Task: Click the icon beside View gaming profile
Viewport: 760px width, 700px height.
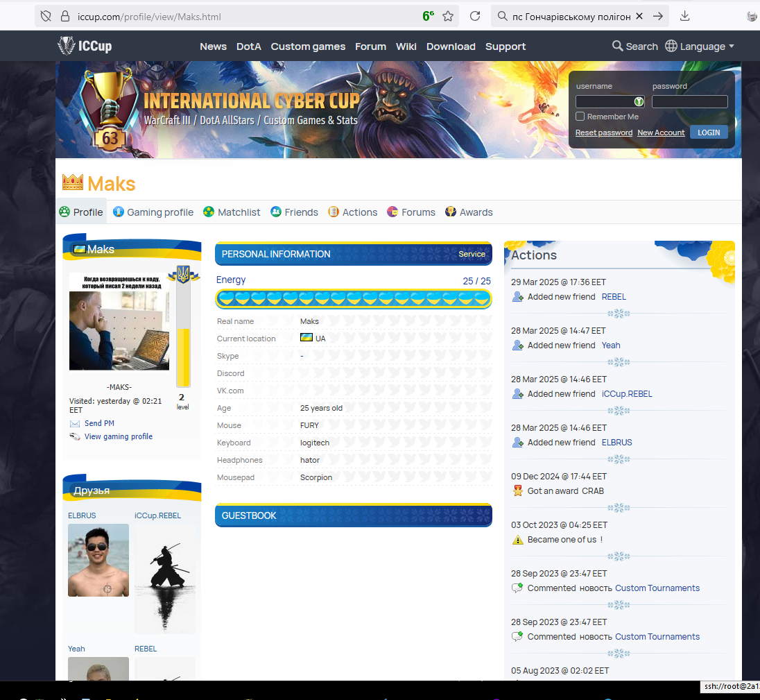Action: tap(75, 436)
